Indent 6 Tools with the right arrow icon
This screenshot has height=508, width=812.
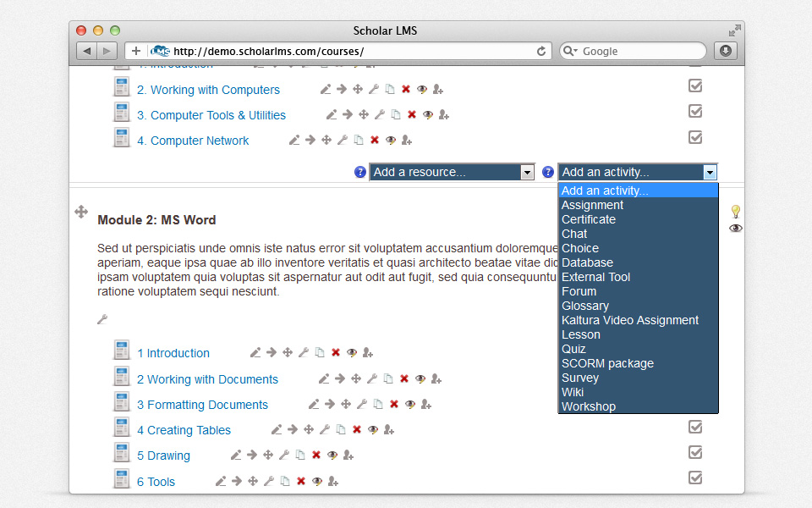237,482
